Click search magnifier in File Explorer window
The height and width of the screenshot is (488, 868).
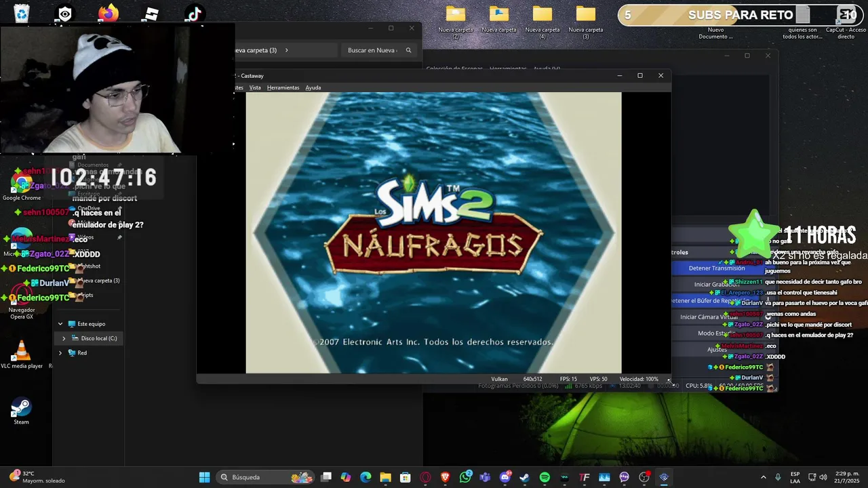click(x=408, y=50)
